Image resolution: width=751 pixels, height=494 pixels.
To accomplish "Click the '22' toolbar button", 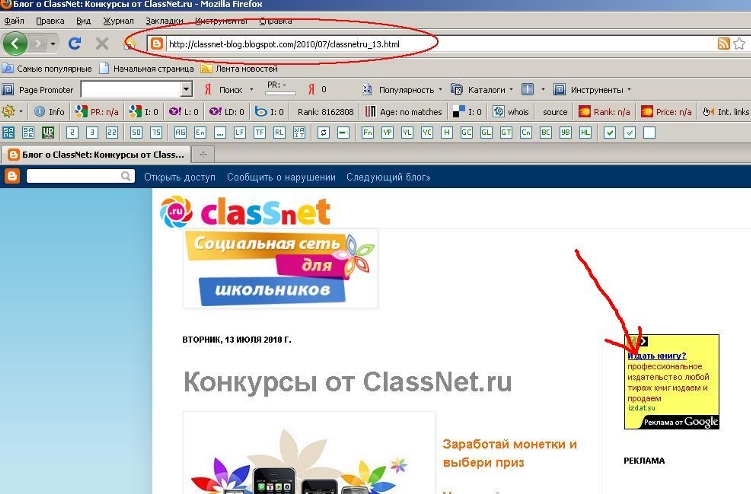I will click(x=112, y=132).
